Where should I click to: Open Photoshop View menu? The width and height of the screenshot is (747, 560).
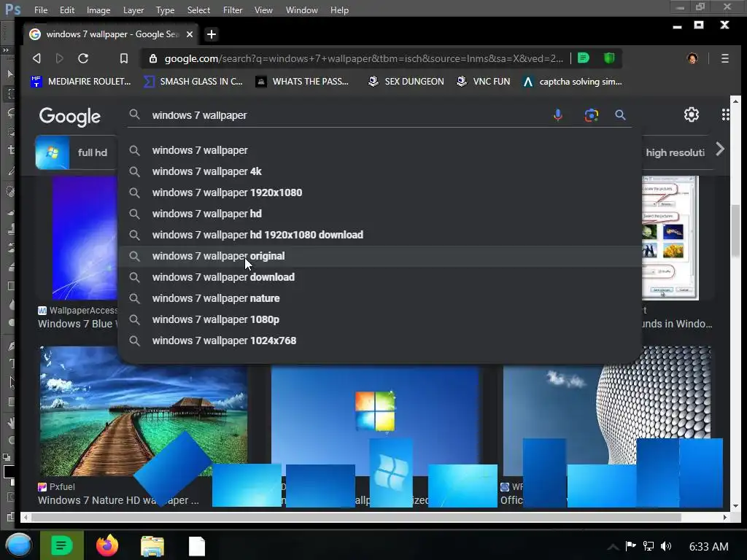[x=263, y=10]
